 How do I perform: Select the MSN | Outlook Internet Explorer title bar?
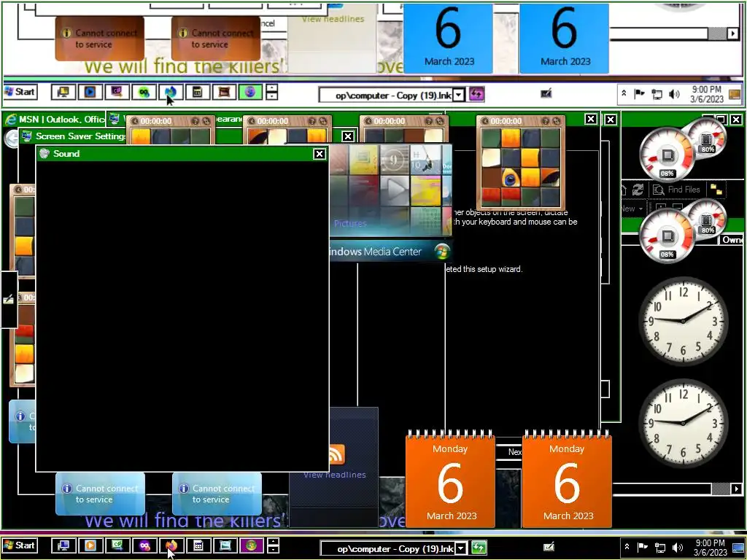(54, 119)
